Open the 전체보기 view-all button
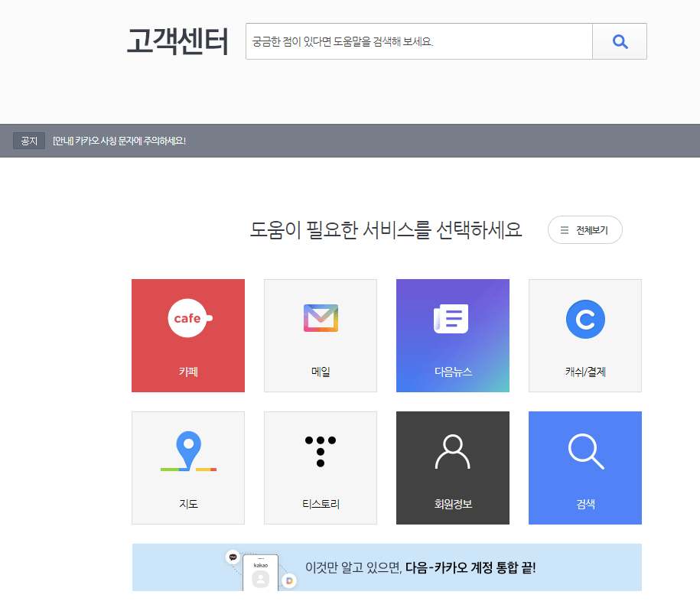The image size is (700, 601). pyautogui.click(x=584, y=230)
